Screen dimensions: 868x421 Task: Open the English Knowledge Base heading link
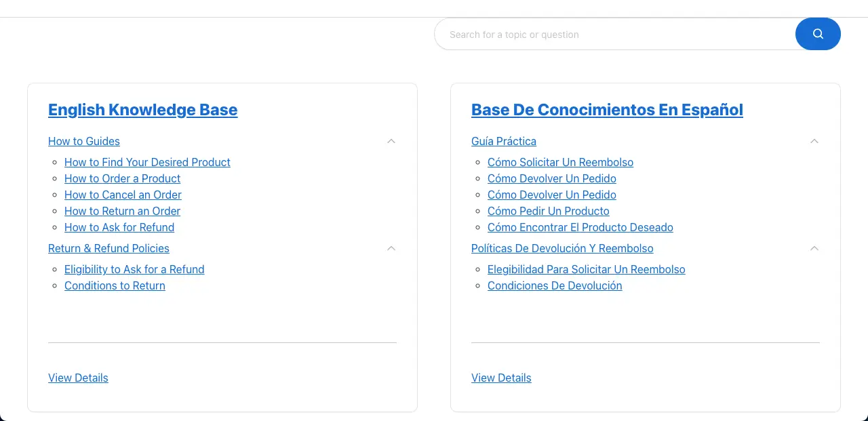(x=142, y=110)
